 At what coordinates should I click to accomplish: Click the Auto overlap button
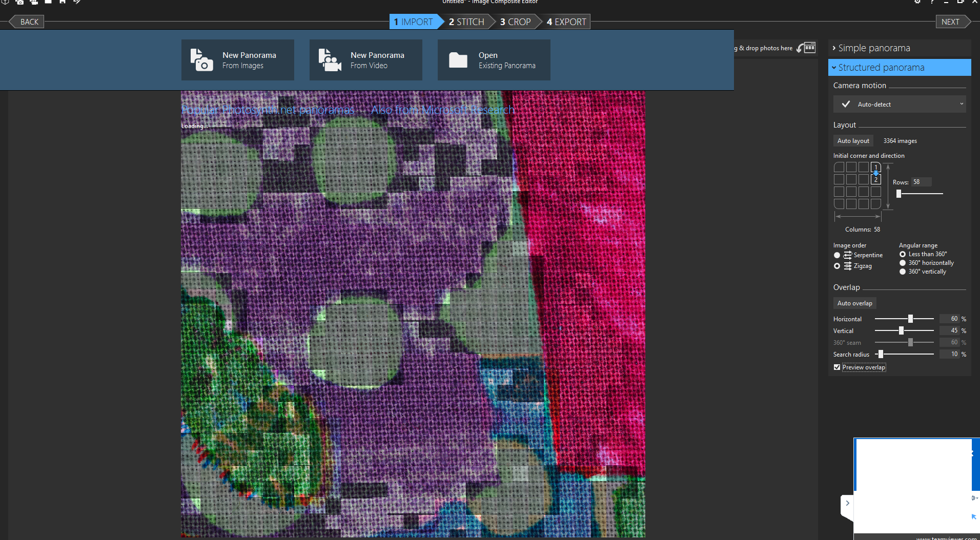coord(854,303)
